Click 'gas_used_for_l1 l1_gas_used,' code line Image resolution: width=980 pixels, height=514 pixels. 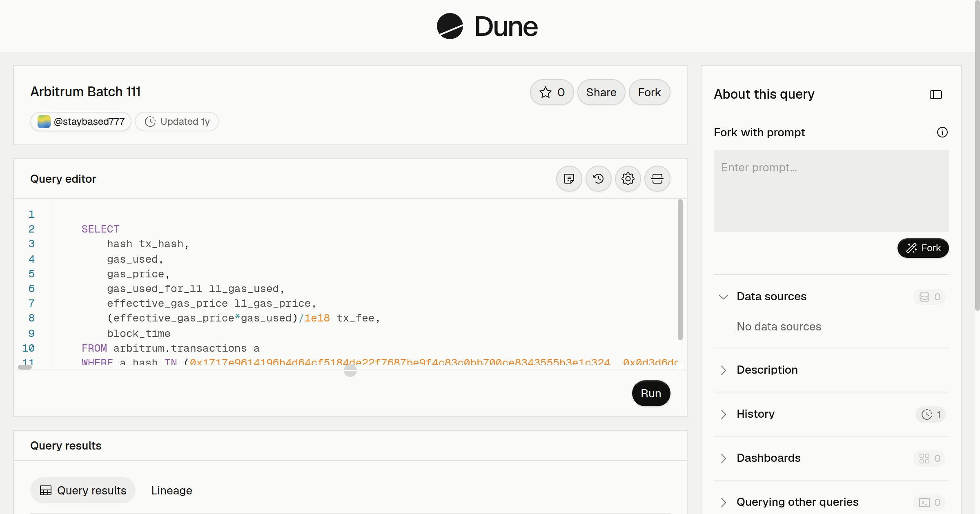(x=196, y=288)
